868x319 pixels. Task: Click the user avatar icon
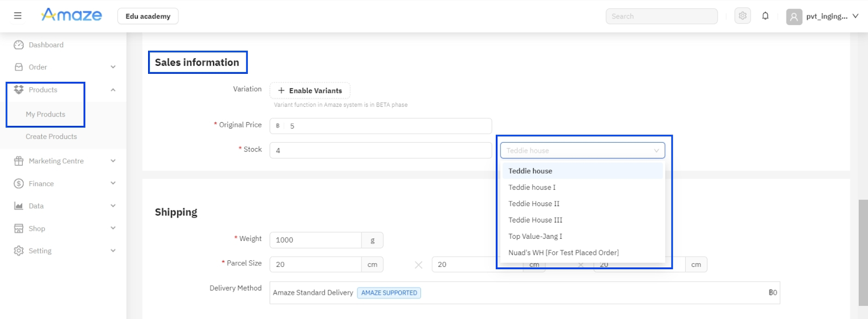(794, 17)
